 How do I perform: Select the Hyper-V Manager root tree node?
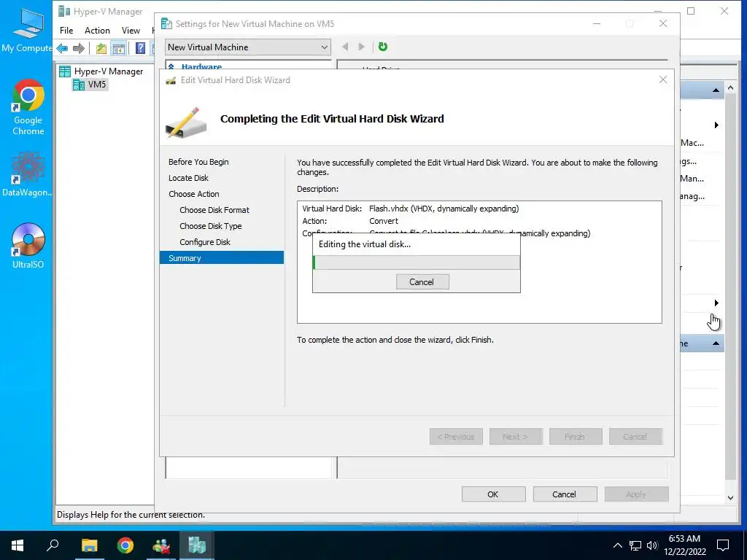click(101, 71)
